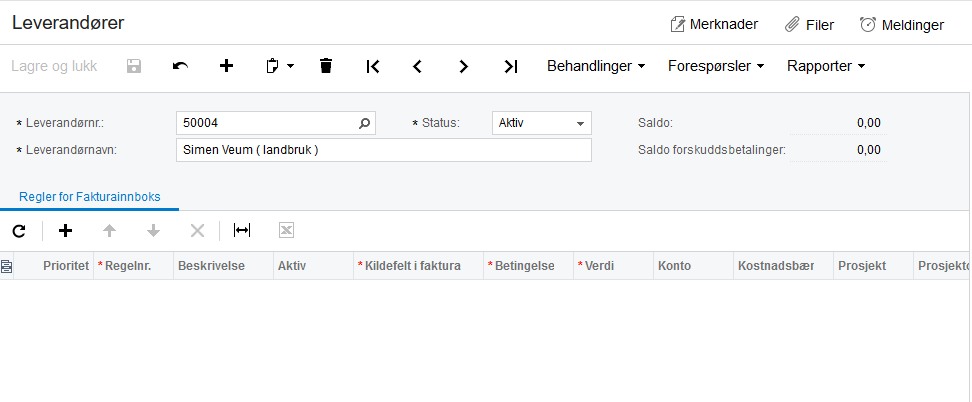Screen dimensions: 972x402
Task: Click the Saldo value 0,00
Action: click(868, 123)
